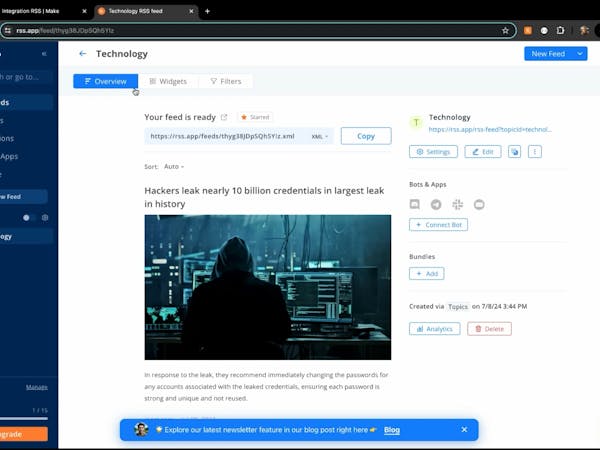Go back using the arrow beside Technology
Viewport: 600px width, 450px height.
(x=82, y=54)
